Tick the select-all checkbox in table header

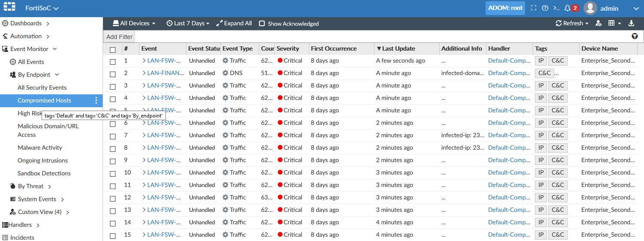point(113,49)
